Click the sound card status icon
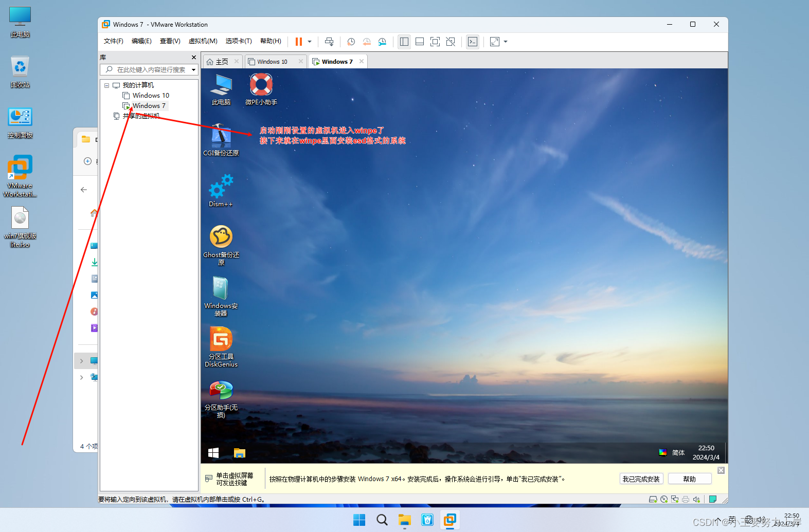Screen dimensions: 809x532 [696, 499]
